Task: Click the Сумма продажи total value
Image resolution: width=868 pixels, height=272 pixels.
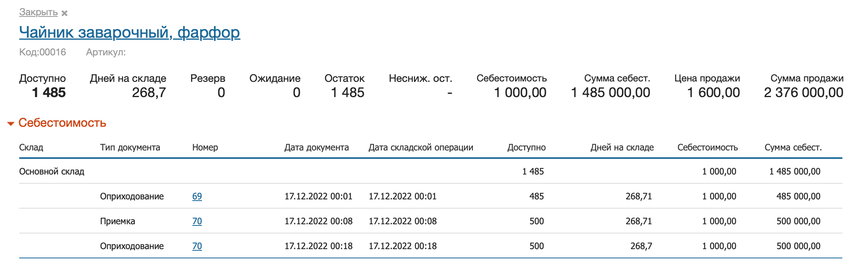Action: pyautogui.click(x=803, y=92)
